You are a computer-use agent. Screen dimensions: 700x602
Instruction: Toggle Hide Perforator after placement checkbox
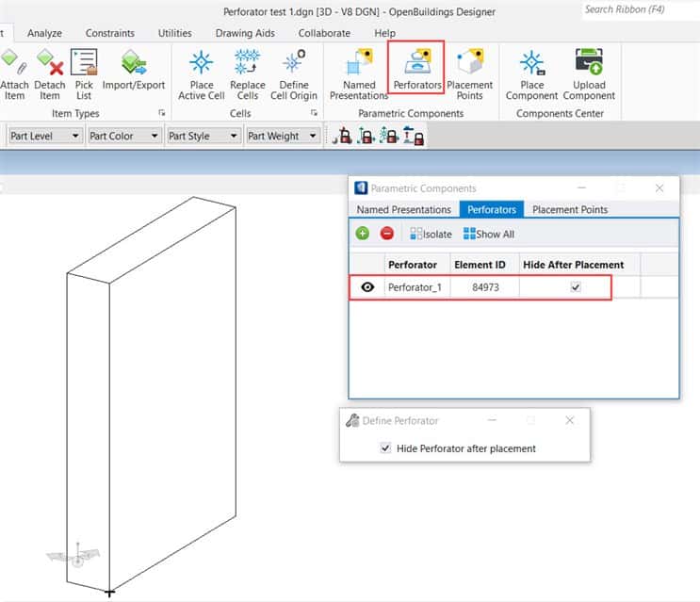coord(385,448)
